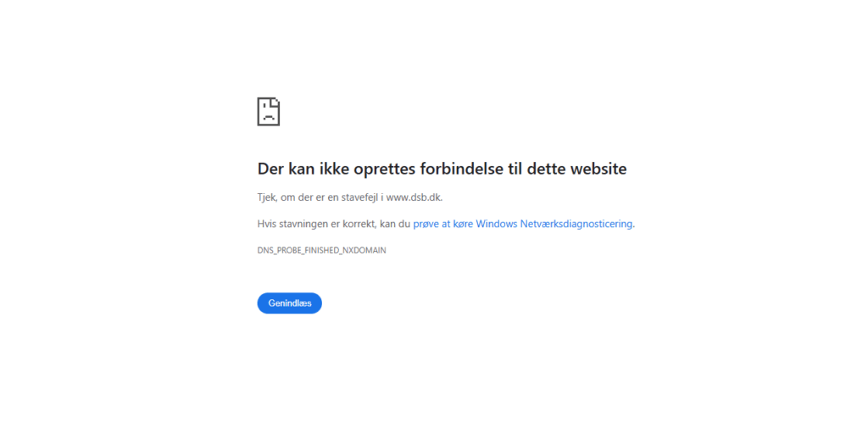Click the DNS_PROBE_FINISHED_NXDOMAIN error code
This screenshot has height=439, width=868.
pyautogui.click(x=321, y=250)
